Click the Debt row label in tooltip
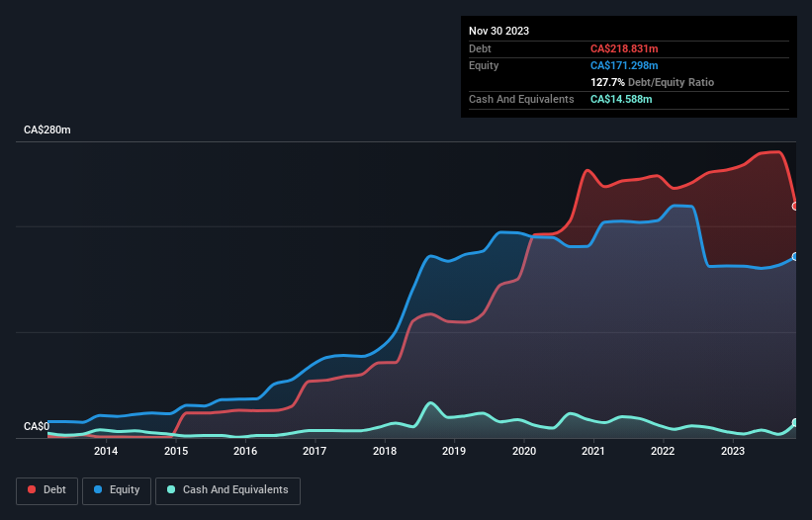 [x=480, y=48]
